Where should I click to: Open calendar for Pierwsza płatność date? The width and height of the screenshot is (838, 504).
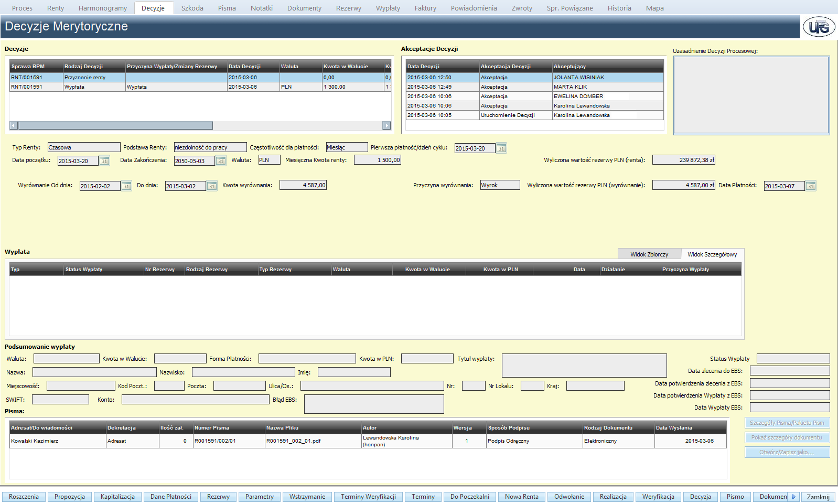pyautogui.click(x=501, y=148)
